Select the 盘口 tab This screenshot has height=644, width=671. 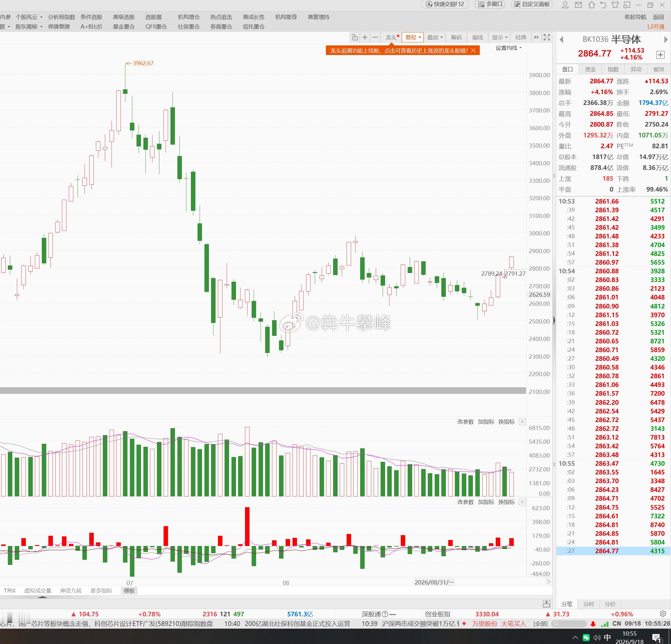[x=567, y=69]
